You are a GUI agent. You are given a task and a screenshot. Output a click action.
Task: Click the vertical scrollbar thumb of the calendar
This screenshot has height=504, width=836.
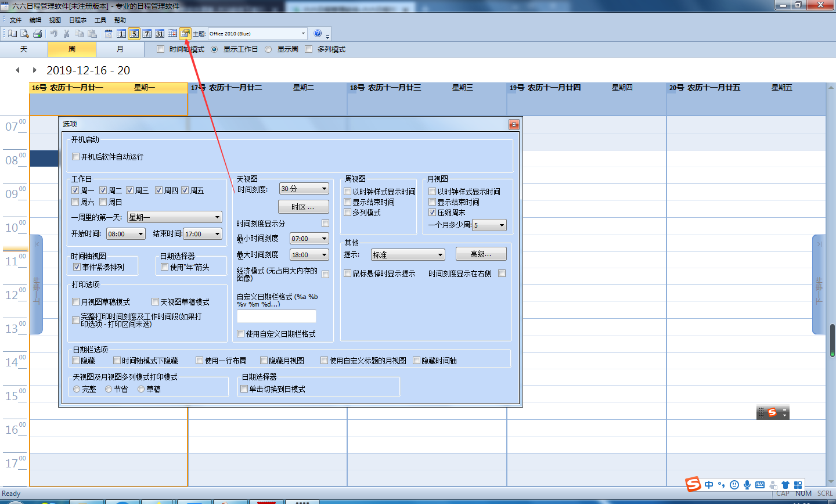point(832,340)
